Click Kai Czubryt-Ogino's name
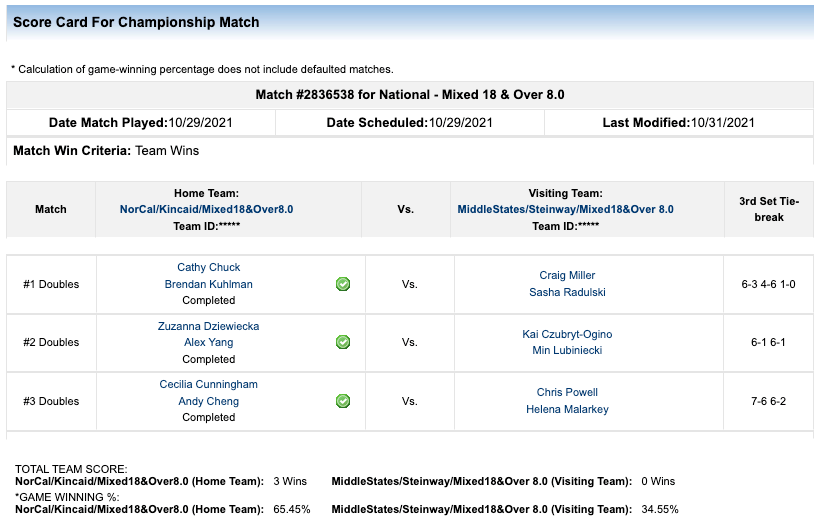Viewport: 819px width, 524px height. pos(567,334)
